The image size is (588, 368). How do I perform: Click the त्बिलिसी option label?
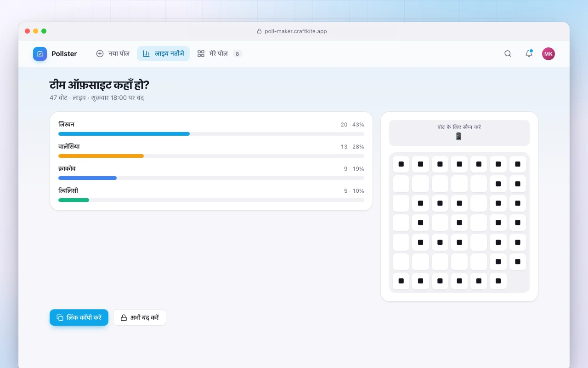pos(68,191)
